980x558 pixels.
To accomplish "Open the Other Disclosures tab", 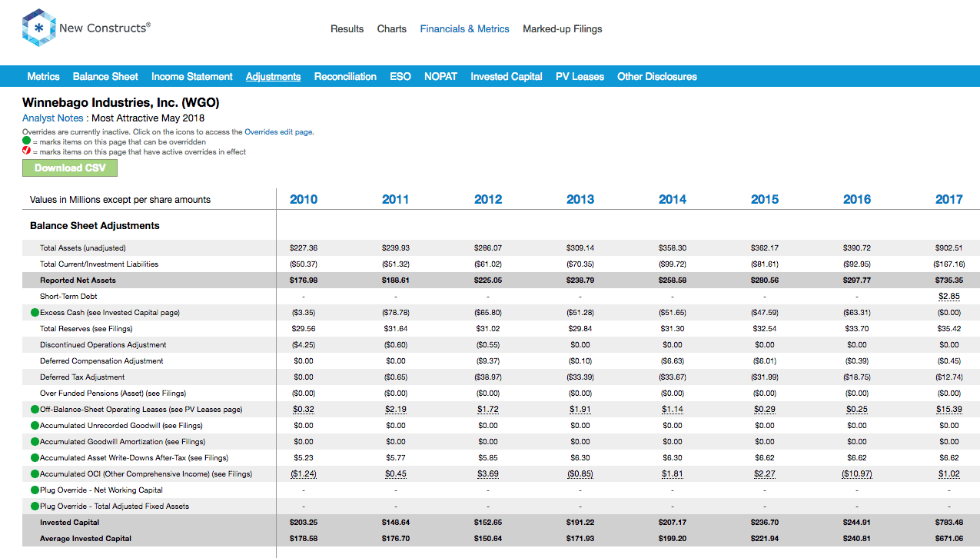I will pos(657,76).
